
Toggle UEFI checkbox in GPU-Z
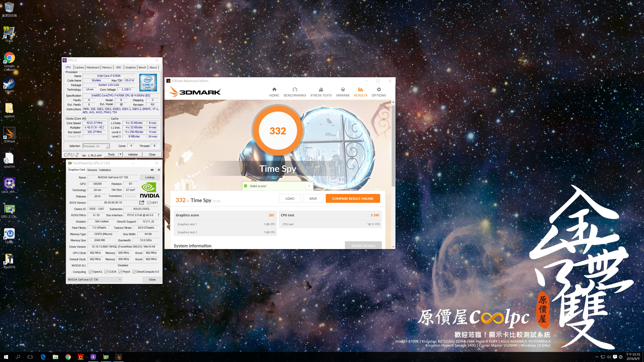coord(149,203)
